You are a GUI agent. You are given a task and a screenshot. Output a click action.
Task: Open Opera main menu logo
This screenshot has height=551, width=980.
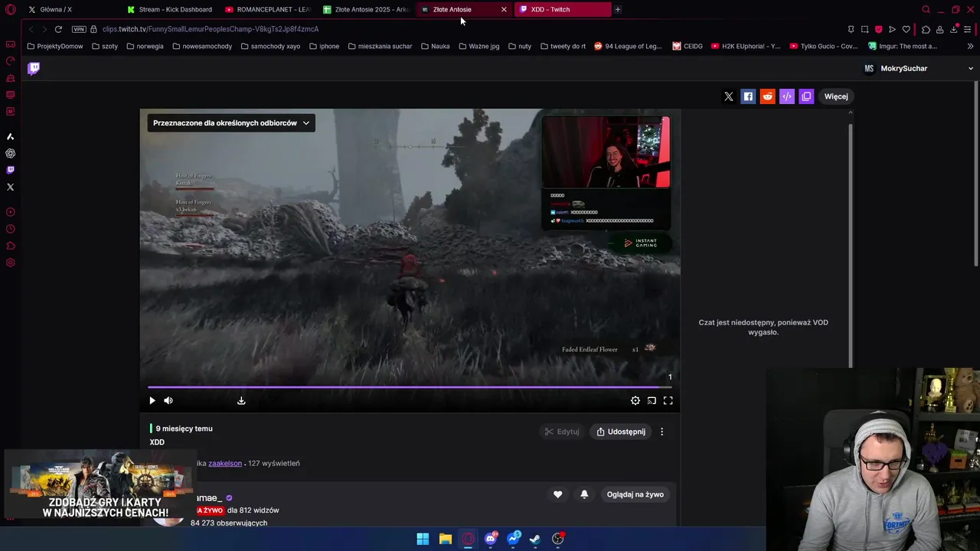click(x=11, y=10)
